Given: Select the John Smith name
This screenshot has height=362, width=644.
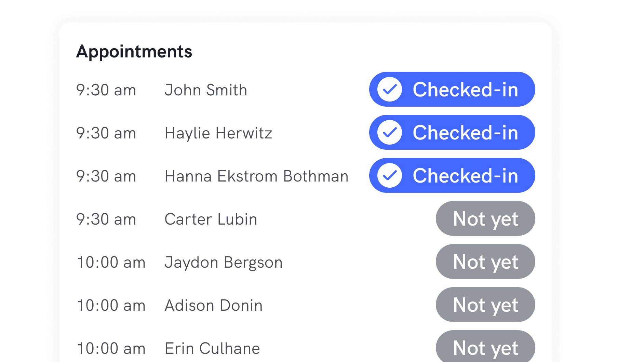Looking at the screenshot, I should point(205,90).
